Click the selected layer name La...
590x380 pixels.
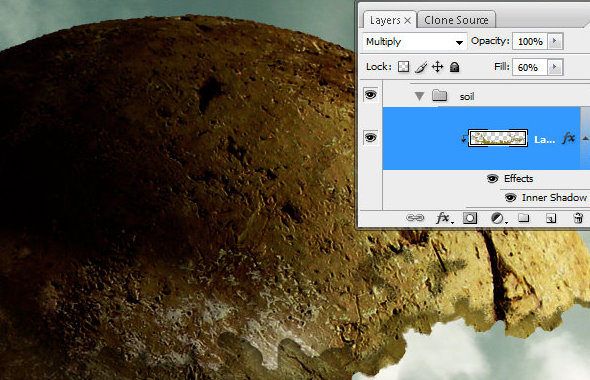[544, 140]
